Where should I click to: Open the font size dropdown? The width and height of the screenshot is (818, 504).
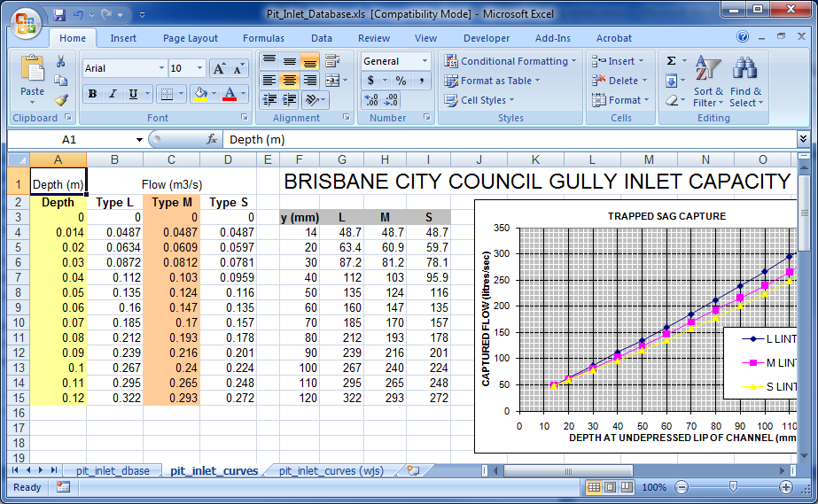[199, 68]
